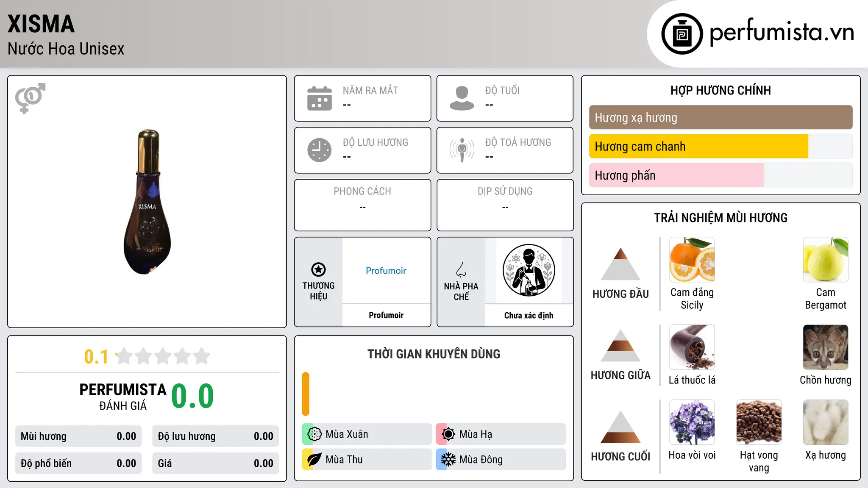Open the perfumista.vn site name

tap(782, 32)
